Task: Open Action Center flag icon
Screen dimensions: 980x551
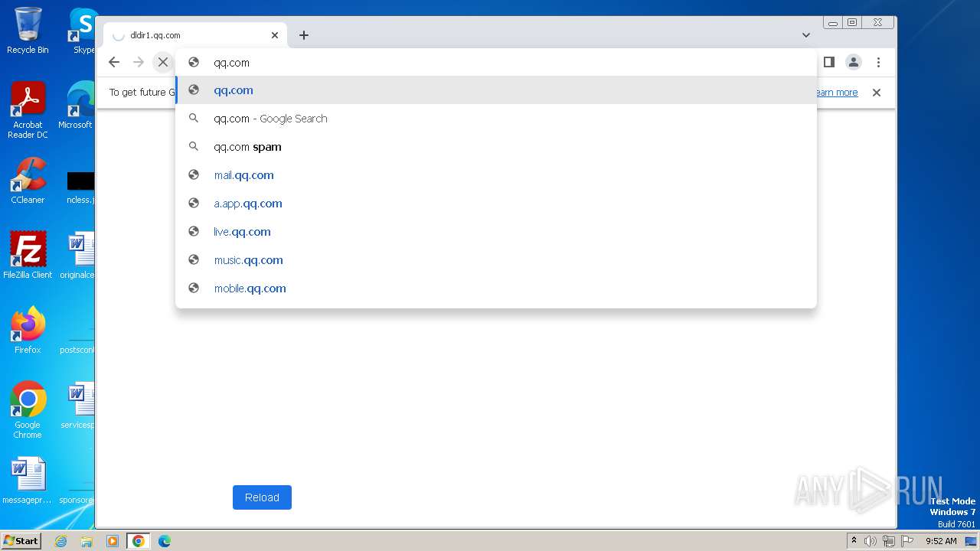Action: [x=907, y=541]
